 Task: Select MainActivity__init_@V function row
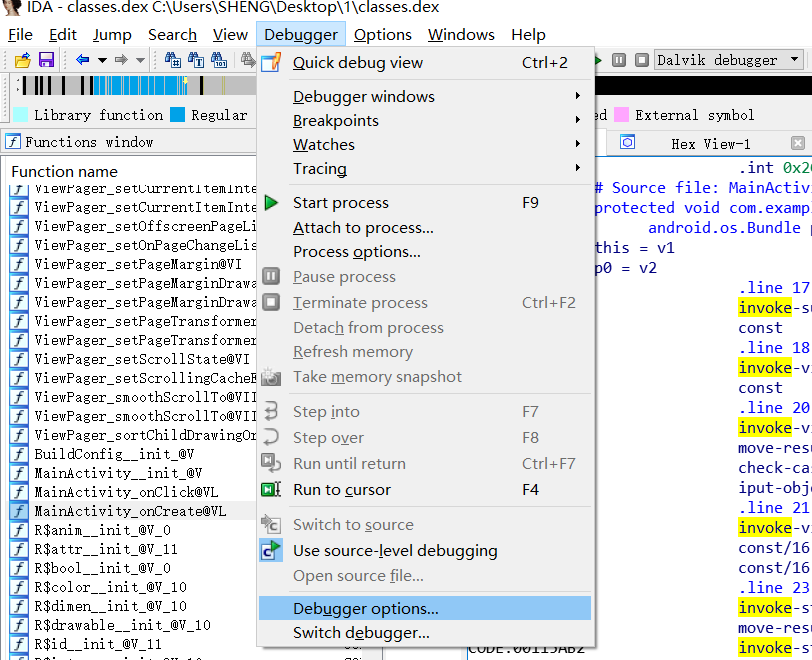coord(133,473)
